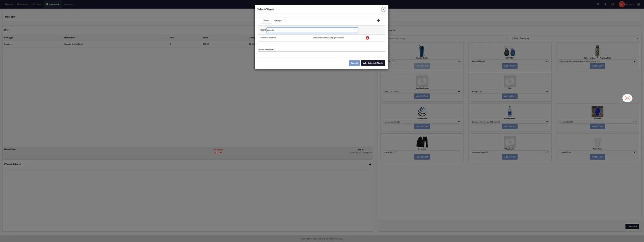The height and width of the screenshot is (242, 644).
Task: Open the help question mark icon
Action: pyautogui.click(x=638, y=4)
